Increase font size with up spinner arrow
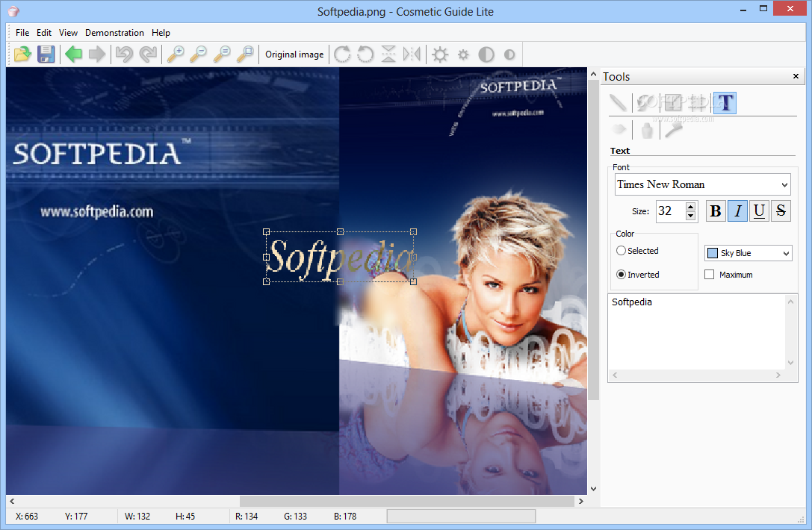Screen dimensions: 812x530 [x=690, y=207]
